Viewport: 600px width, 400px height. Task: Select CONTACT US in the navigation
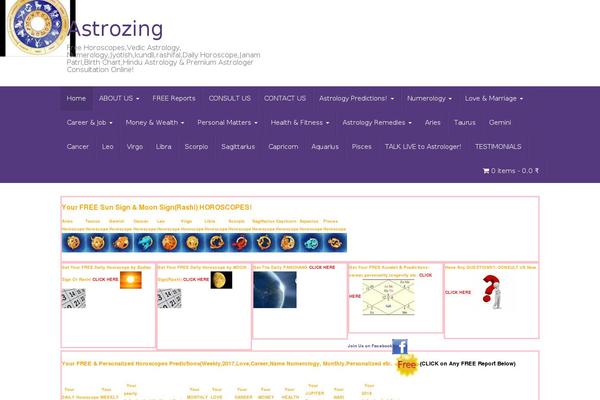(x=285, y=98)
